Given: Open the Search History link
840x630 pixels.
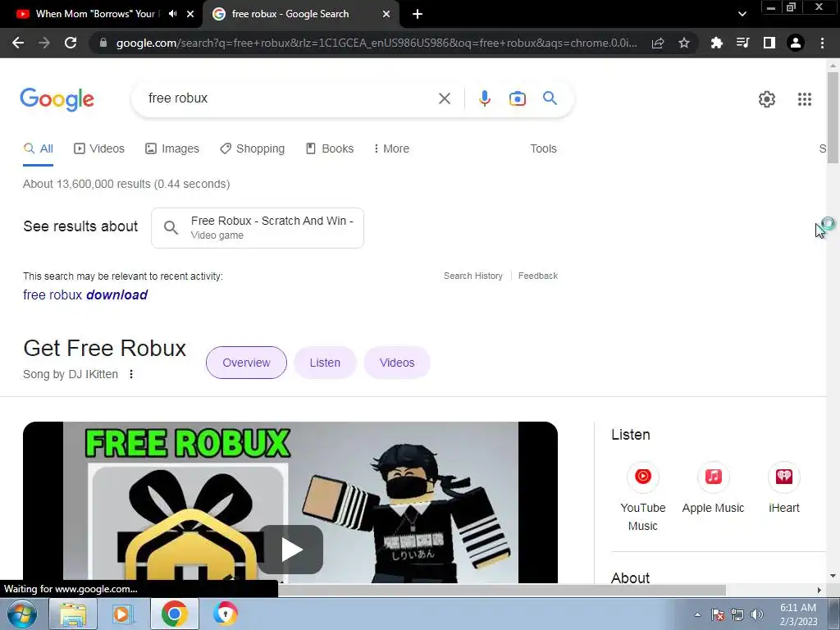Looking at the screenshot, I should (x=473, y=276).
